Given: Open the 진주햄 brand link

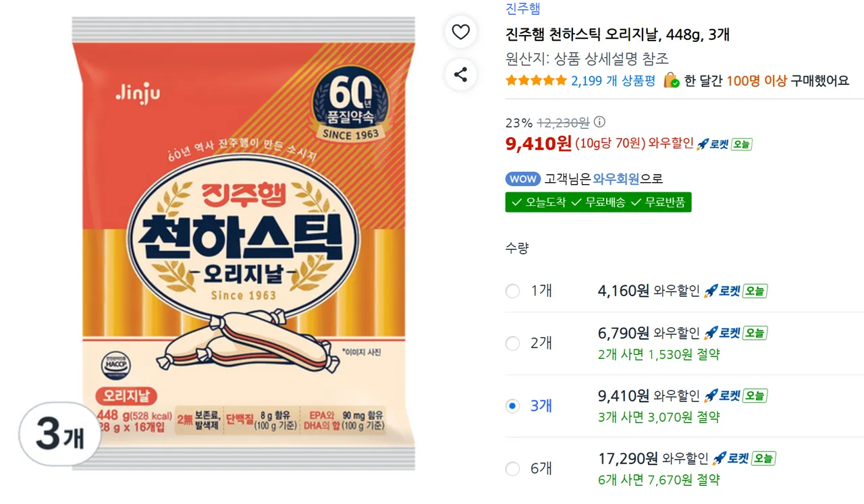Looking at the screenshot, I should 522,9.
